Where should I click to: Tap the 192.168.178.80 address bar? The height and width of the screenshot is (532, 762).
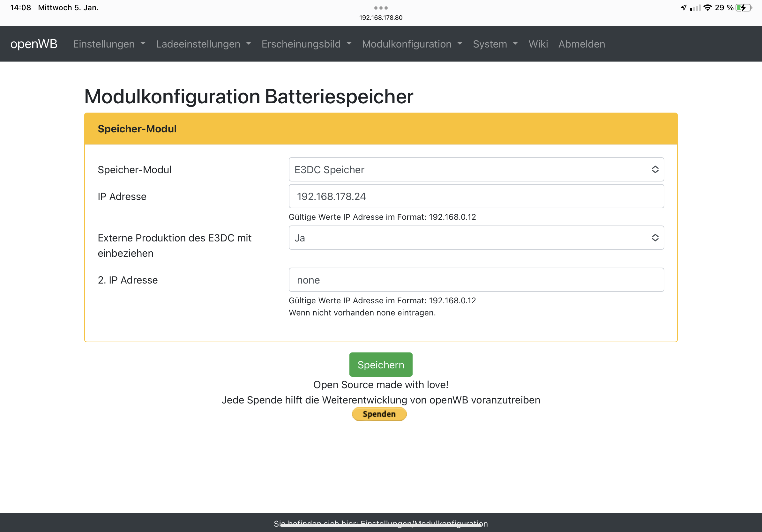pyautogui.click(x=381, y=18)
